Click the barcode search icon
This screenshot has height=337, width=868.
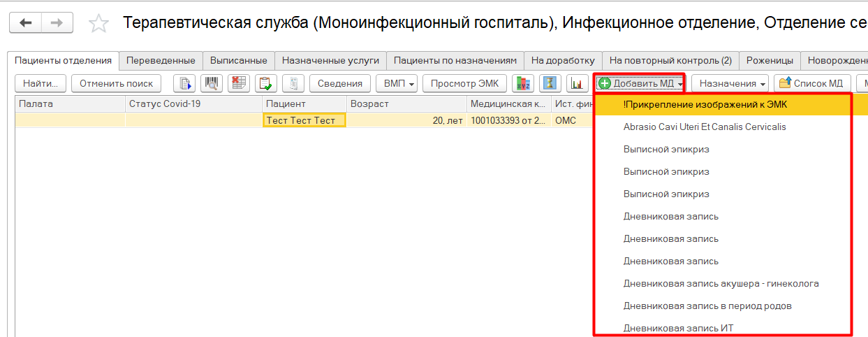[x=211, y=84]
